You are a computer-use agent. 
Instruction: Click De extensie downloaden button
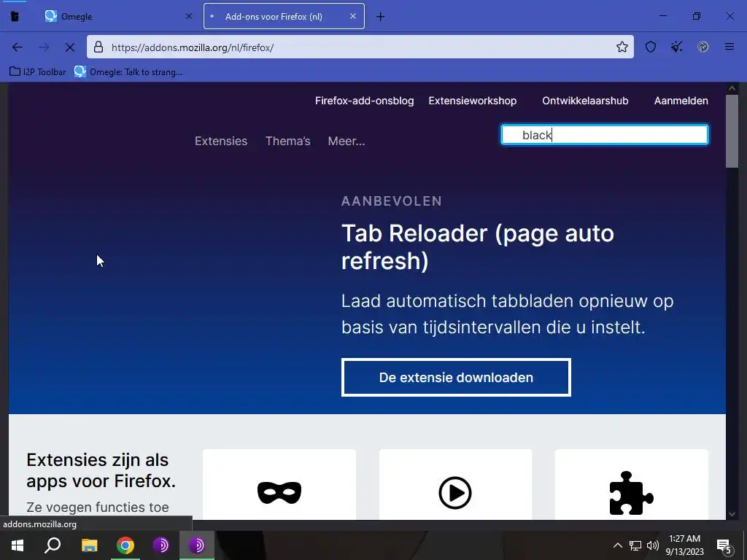[456, 377]
